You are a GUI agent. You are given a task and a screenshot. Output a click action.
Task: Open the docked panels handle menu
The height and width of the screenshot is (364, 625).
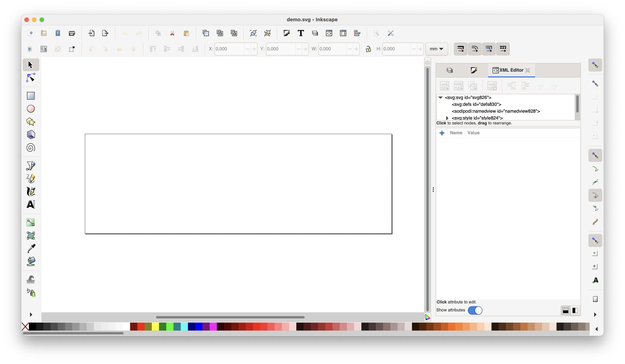[433, 190]
